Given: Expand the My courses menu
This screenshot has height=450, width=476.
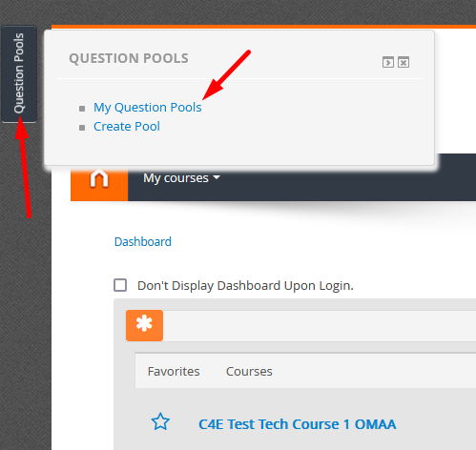Looking at the screenshot, I should point(181,178).
